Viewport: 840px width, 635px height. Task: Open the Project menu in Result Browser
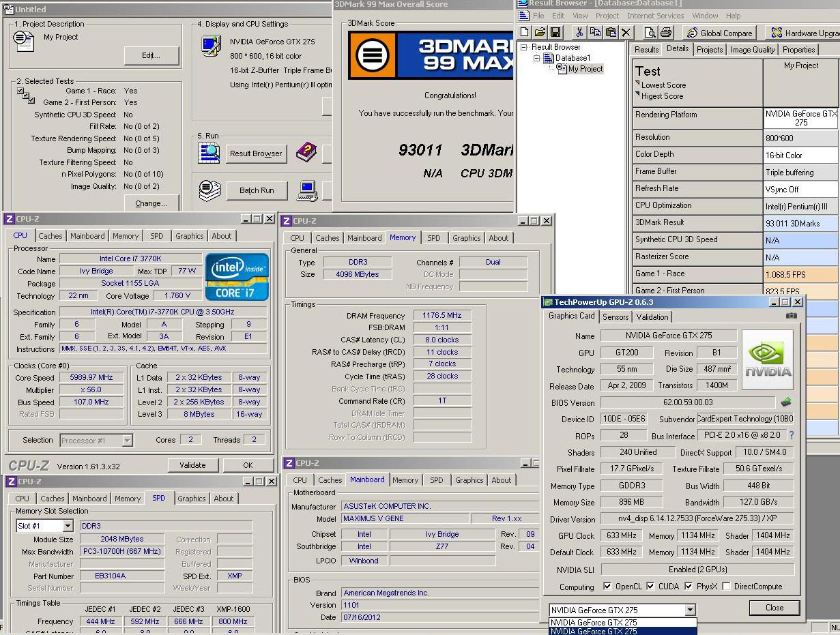607,16
